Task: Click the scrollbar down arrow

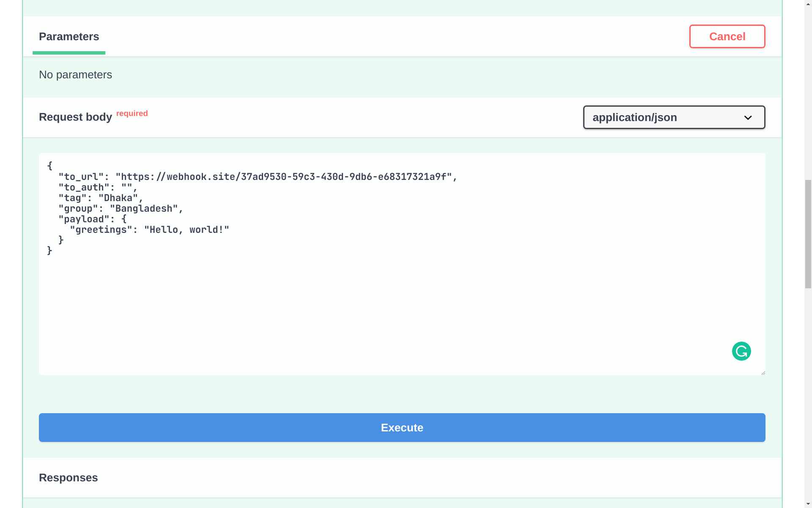Action: click(x=808, y=504)
